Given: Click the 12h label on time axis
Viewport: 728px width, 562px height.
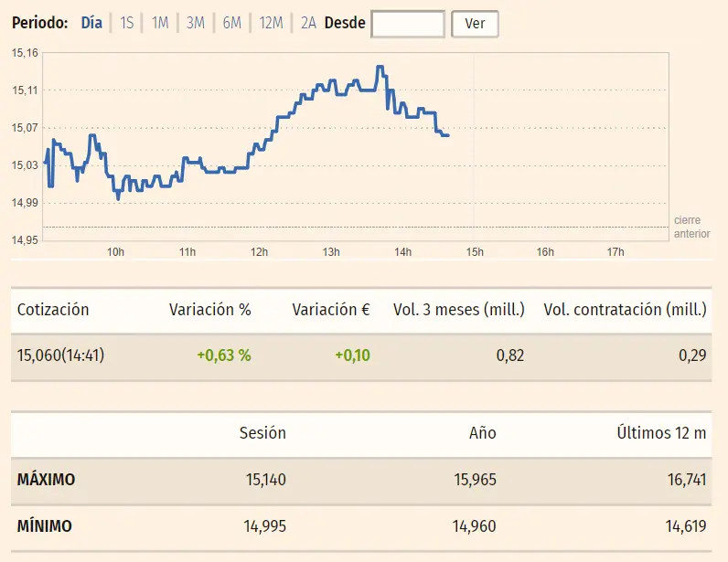Looking at the screenshot, I should pyautogui.click(x=259, y=252).
